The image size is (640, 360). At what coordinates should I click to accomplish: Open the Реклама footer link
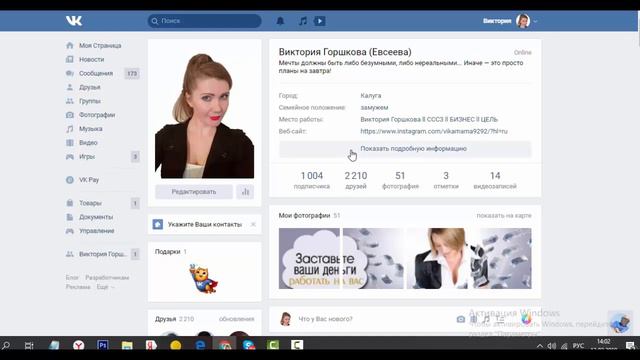(x=78, y=287)
